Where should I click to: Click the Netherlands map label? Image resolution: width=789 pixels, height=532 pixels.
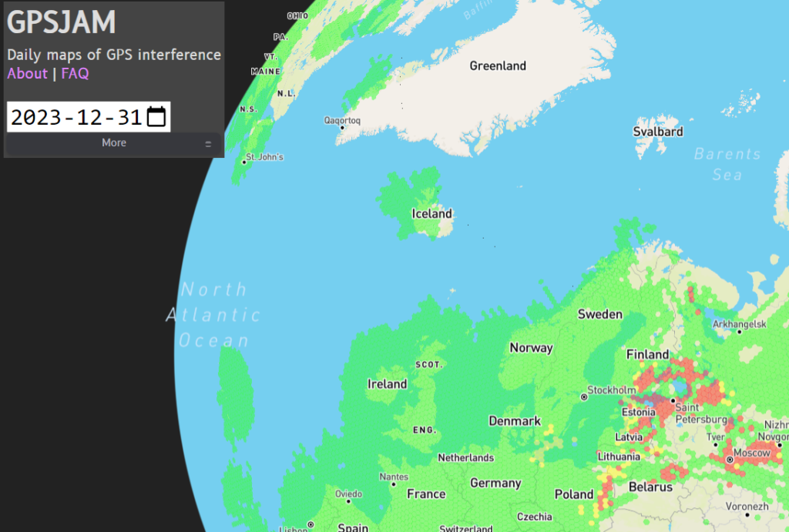[x=465, y=457]
